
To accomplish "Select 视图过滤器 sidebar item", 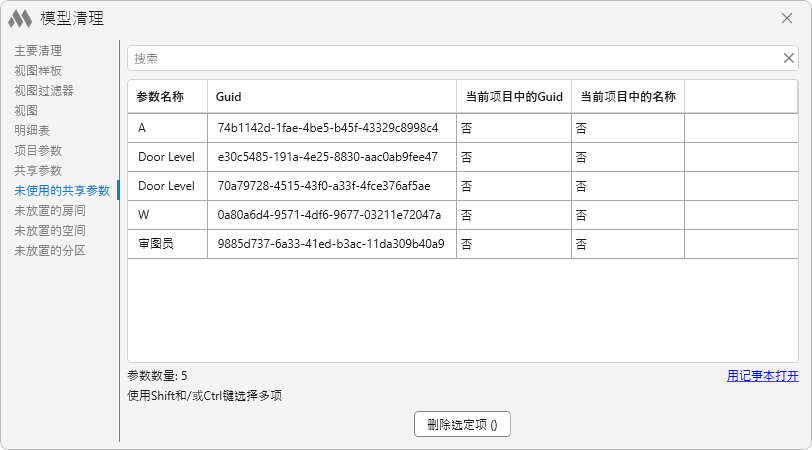I will (x=44, y=90).
